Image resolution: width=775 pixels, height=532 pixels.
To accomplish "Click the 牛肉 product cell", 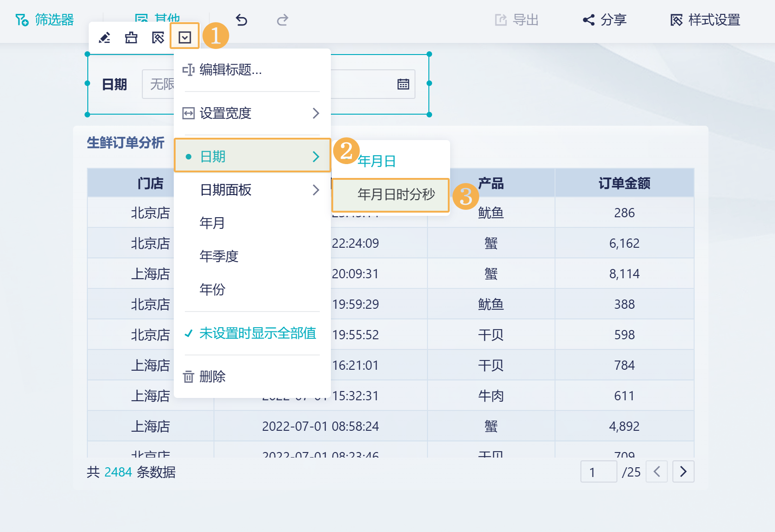I will (x=491, y=396).
